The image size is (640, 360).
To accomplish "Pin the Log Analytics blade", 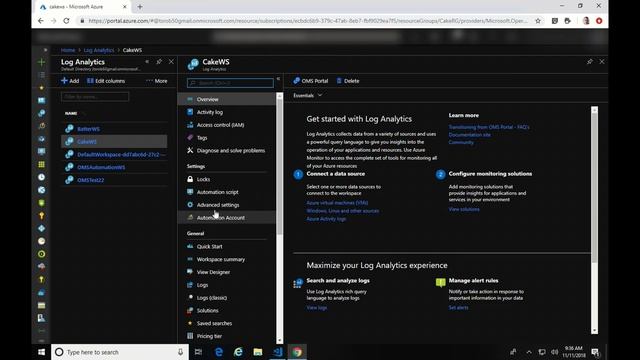I will coord(159,62).
